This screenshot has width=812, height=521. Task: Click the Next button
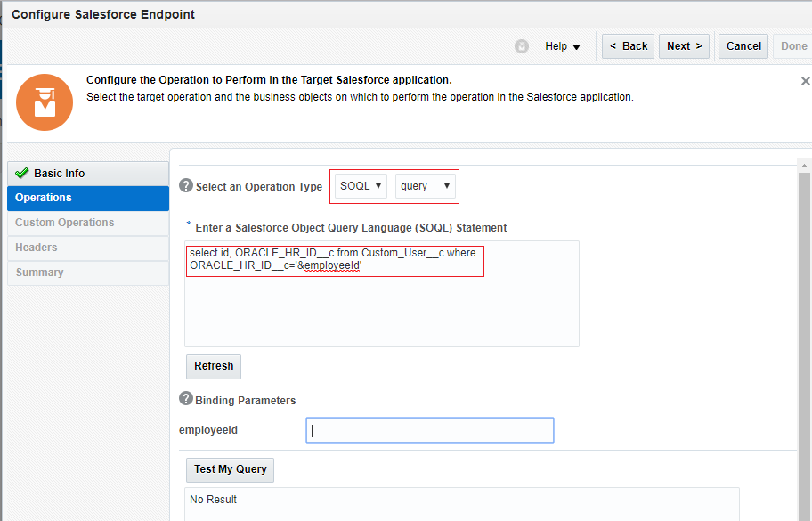point(684,46)
